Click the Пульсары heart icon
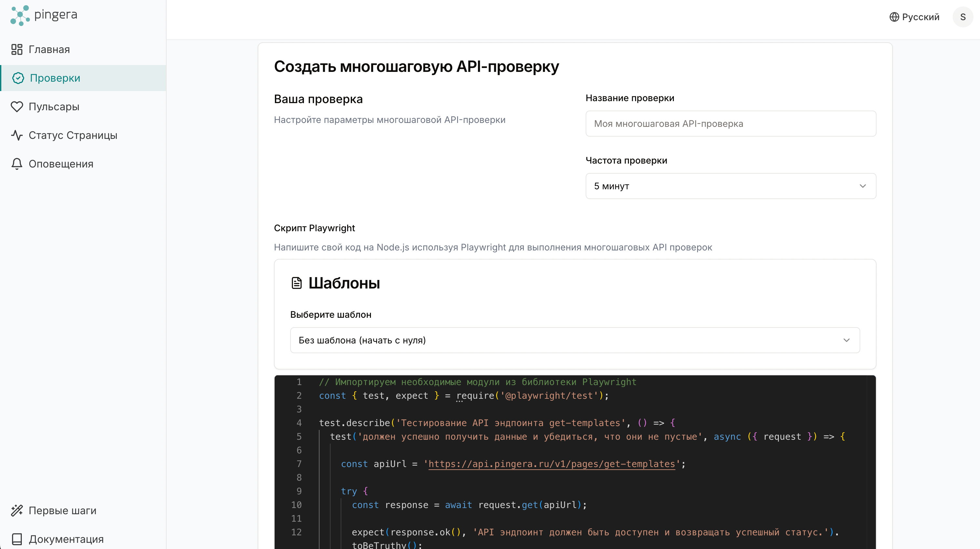This screenshot has width=980, height=549. pos(17,106)
